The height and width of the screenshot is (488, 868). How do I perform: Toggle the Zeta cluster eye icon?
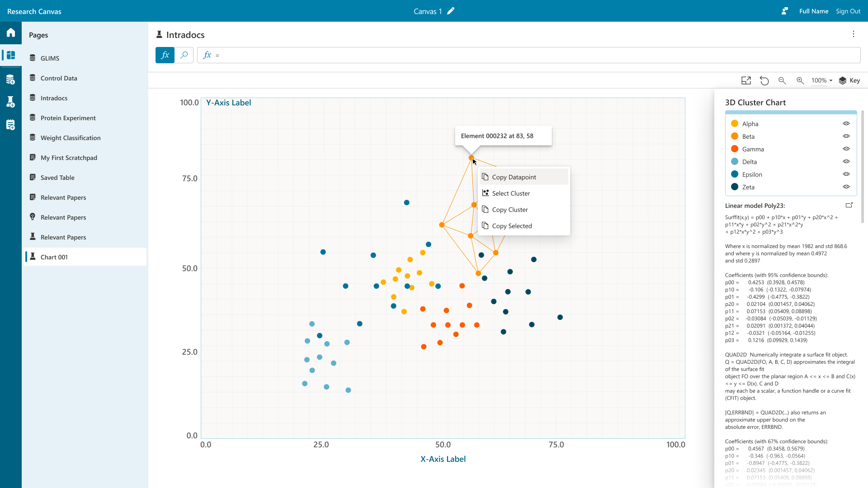point(846,187)
